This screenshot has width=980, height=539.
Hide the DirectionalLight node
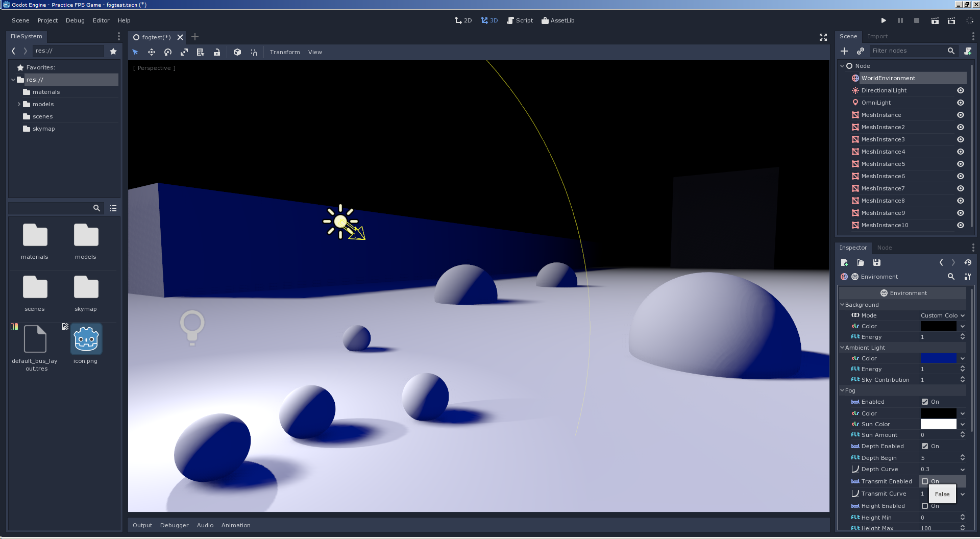click(x=960, y=90)
